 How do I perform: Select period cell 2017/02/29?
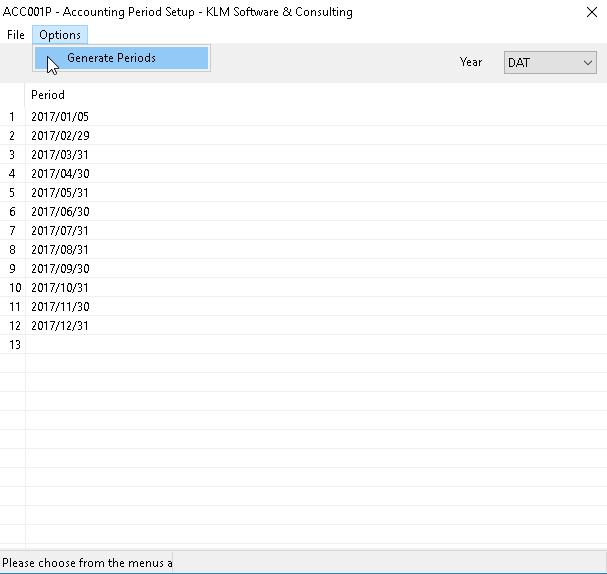click(316, 135)
